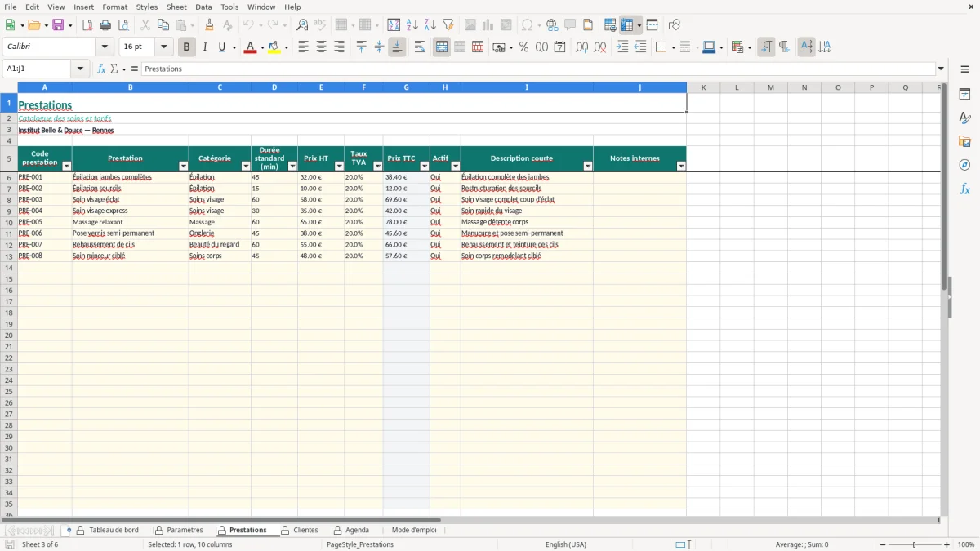Toggle print preview icon
The image size is (980, 551).
(x=123, y=25)
